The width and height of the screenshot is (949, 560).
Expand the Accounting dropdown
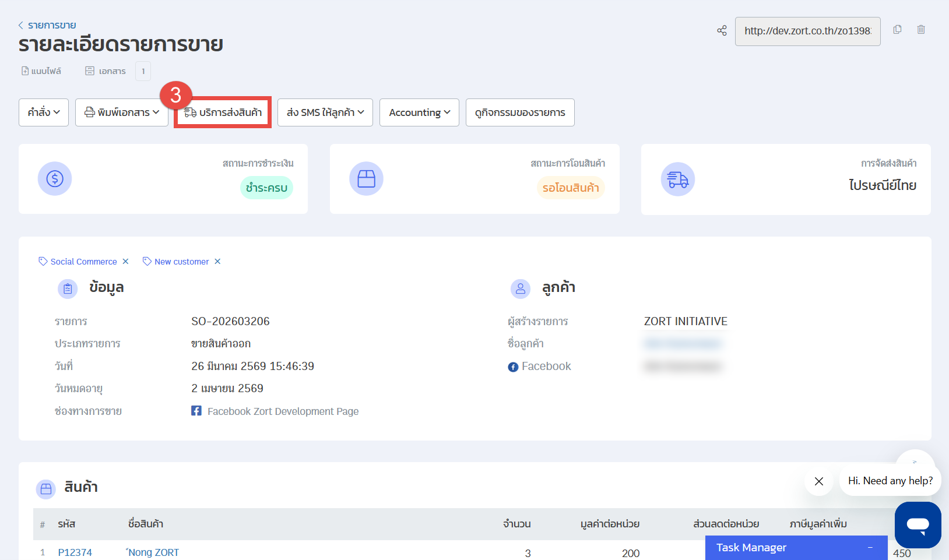click(x=419, y=112)
